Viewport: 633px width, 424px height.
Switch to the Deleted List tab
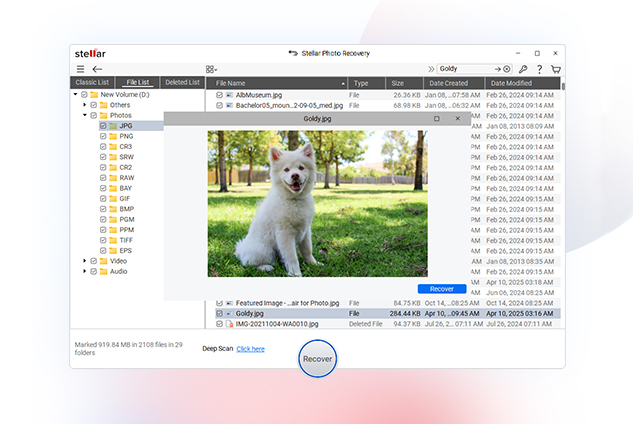(x=181, y=82)
